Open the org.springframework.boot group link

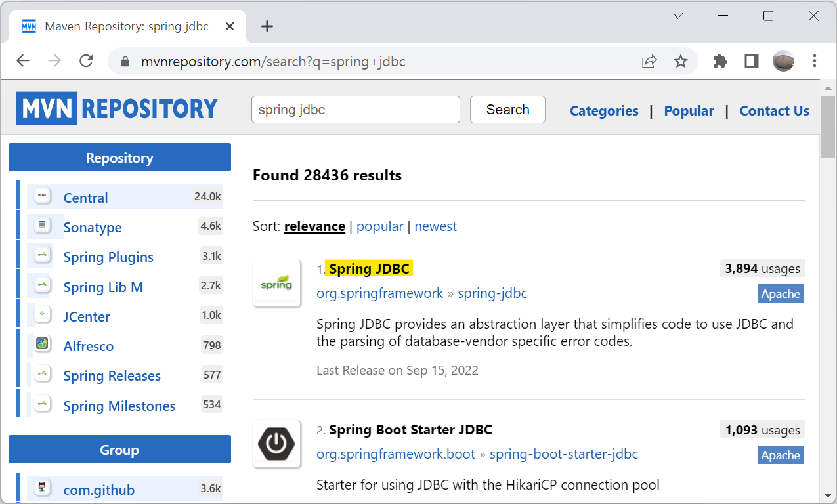396,454
